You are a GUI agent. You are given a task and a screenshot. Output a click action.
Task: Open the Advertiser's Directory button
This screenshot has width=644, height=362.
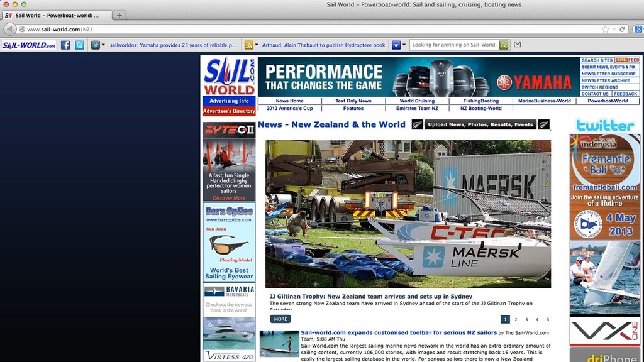pyautogui.click(x=229, y=111)
